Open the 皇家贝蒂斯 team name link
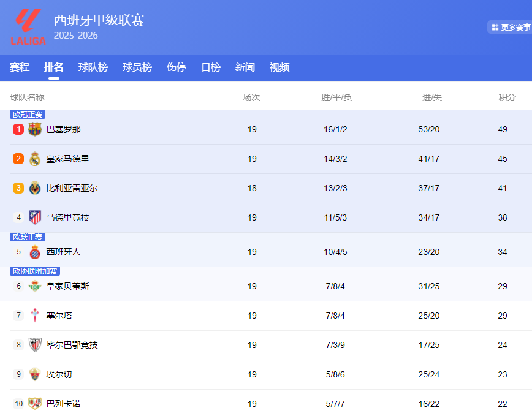 tap(67, 286)
